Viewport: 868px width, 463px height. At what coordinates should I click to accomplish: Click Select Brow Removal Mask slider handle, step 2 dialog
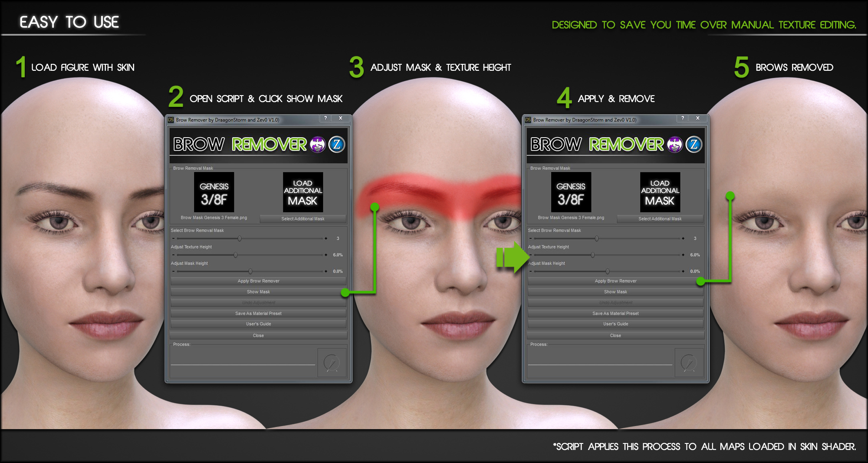[x=240, y=238]
